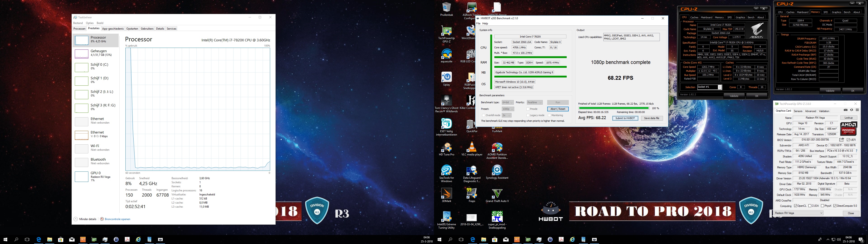This screenshot has height=244, width=868.
Task: Click the BIOS share/export icon in GPU-Z
Action: [x=842, y=140]
